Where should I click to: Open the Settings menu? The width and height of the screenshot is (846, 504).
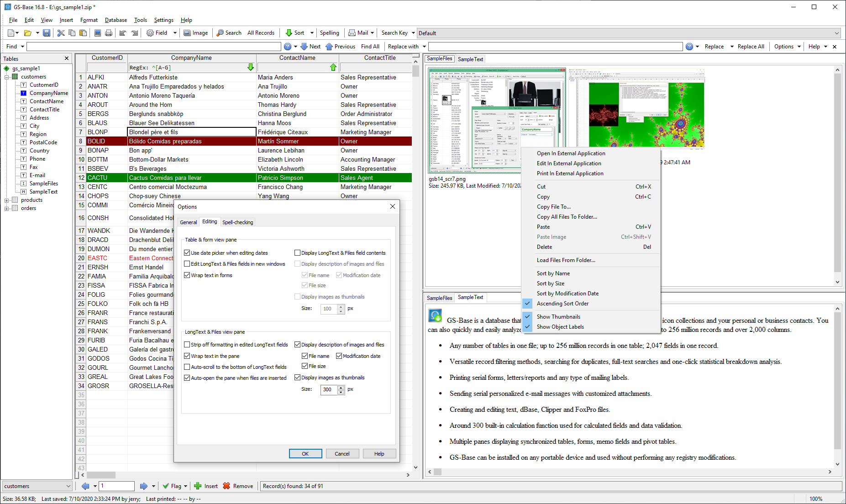point(163,20)
